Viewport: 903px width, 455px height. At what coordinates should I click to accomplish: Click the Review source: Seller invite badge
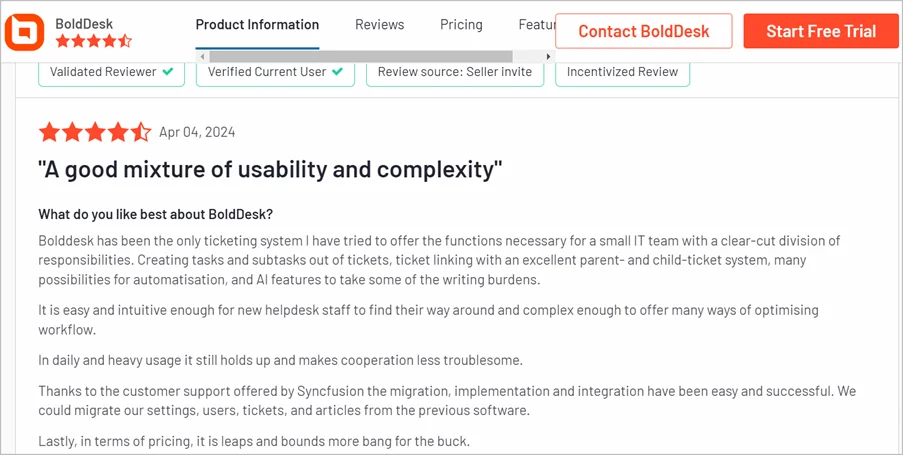(x=455, y=72)
